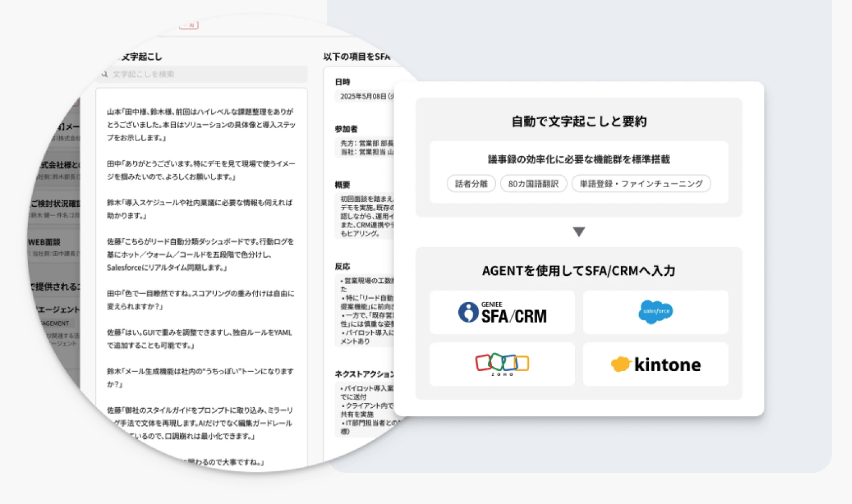This screenshot has width=852, height=504.
Task: Click transcript line starting 田中「色で一目瞭然
Action: 200,300
